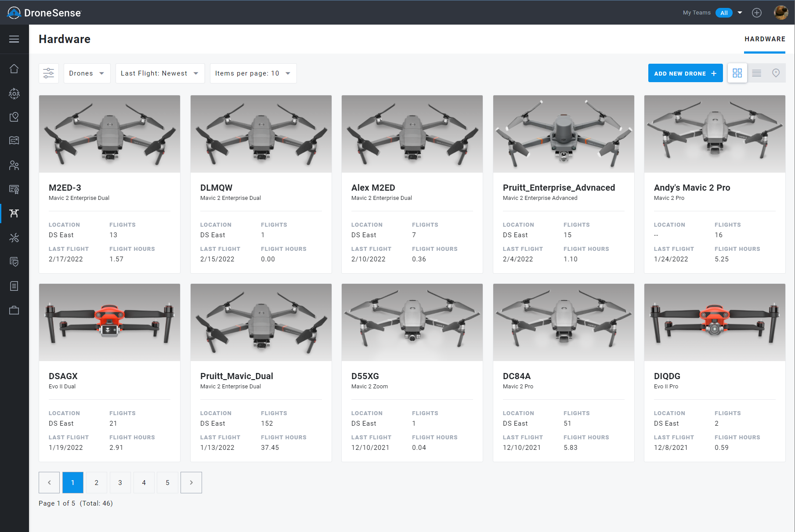Click the Pruitt_Mavic_Dual title
Screen dimensions: 795x532
coord(237,376)
